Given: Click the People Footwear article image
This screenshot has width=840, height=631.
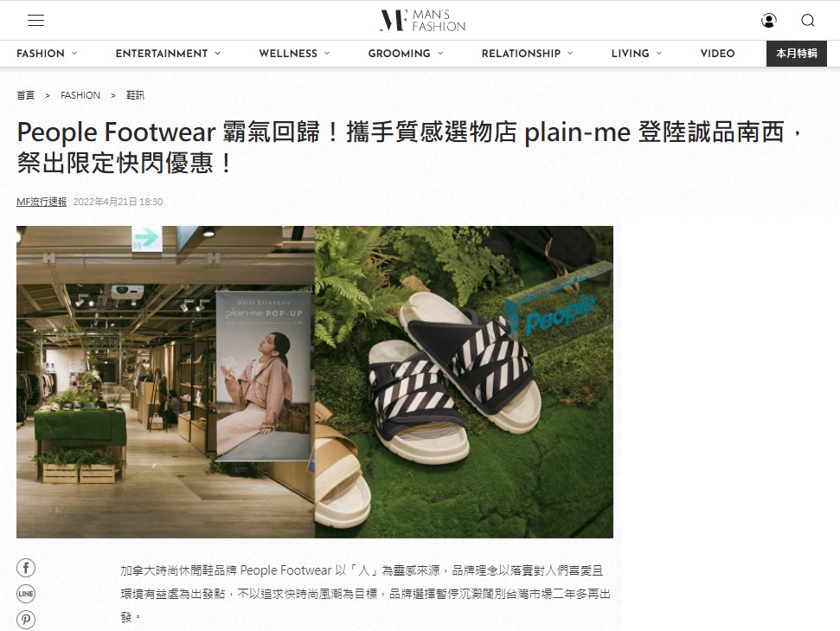Looking at the screenshot, I should 315,382.
